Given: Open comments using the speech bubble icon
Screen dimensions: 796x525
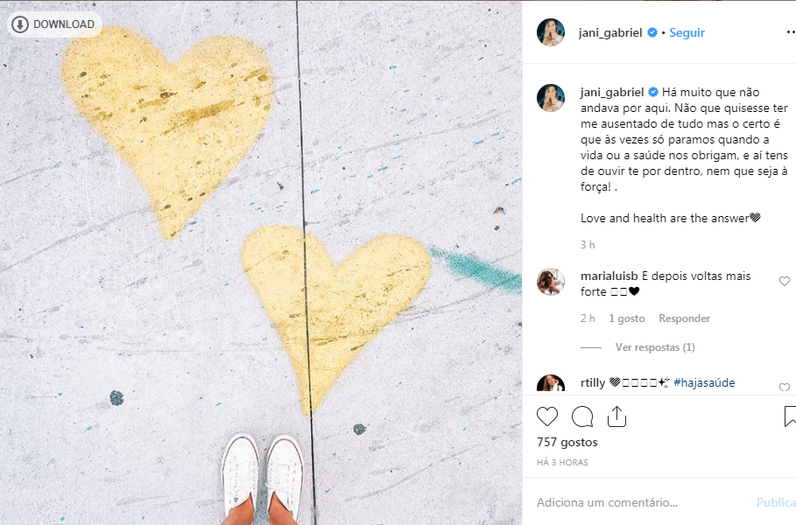Looking at the screenshot, I should coord(582,417).
